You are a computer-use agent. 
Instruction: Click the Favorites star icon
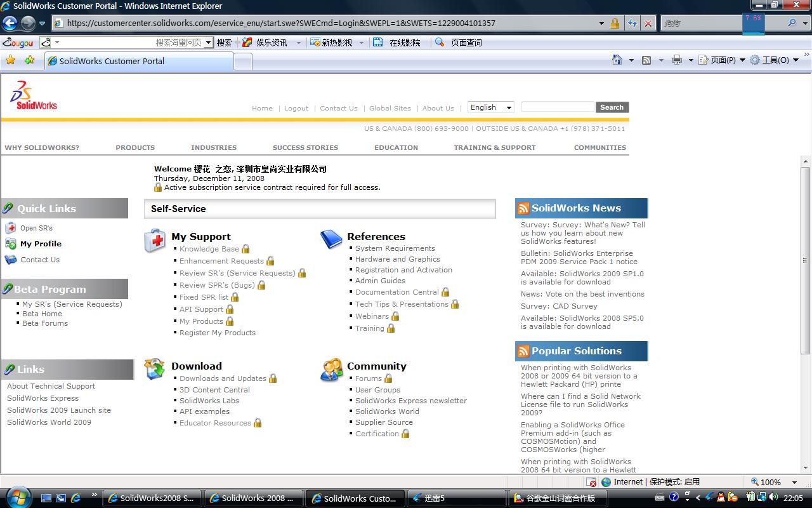[x=11, y=60]
